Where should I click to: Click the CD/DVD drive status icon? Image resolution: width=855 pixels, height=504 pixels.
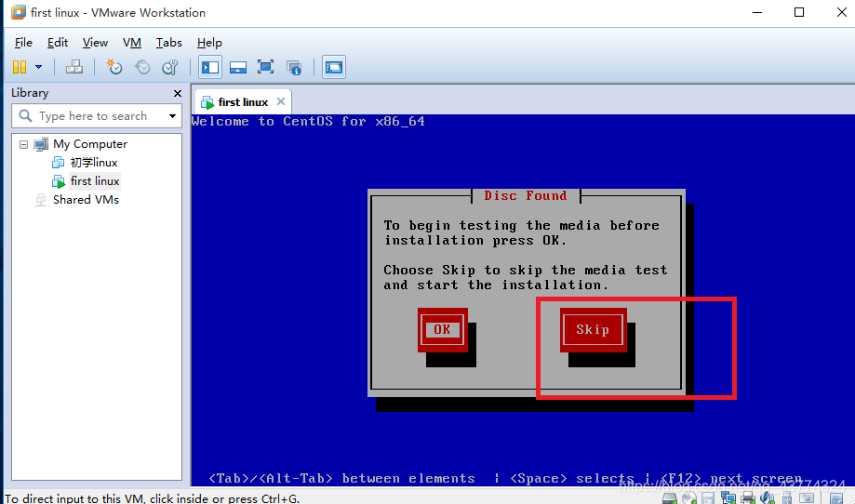pyautogui.click(x=689, y=498)
